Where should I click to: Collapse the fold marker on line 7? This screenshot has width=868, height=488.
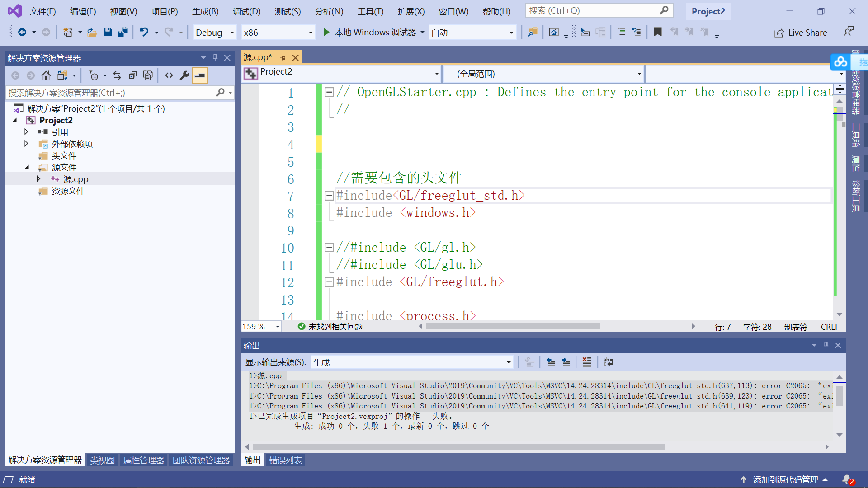point(329,196)
